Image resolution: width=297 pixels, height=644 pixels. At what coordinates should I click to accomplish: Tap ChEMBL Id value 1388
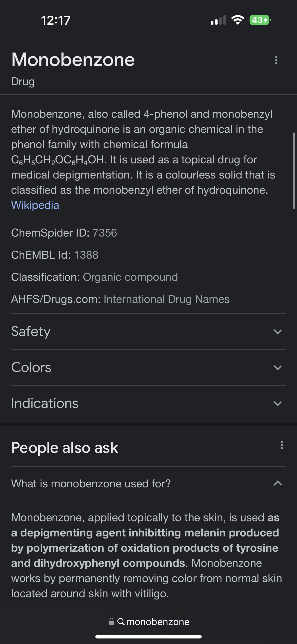[86, 255]
